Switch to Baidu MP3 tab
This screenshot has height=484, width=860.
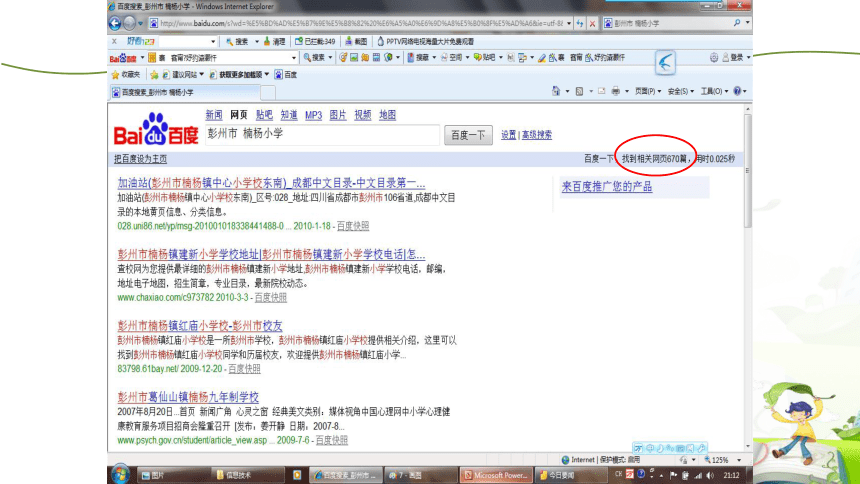313,115
